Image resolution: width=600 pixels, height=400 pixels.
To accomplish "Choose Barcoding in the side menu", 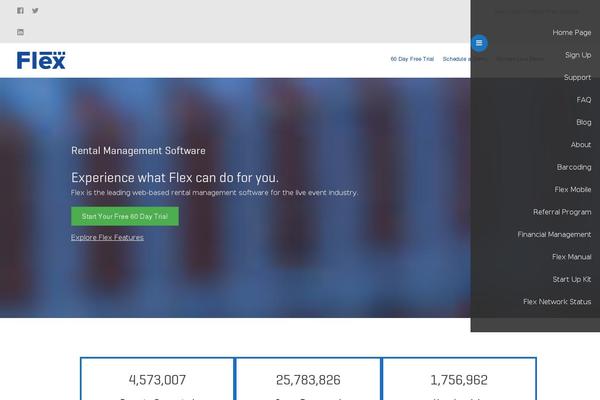I will 574,167.
